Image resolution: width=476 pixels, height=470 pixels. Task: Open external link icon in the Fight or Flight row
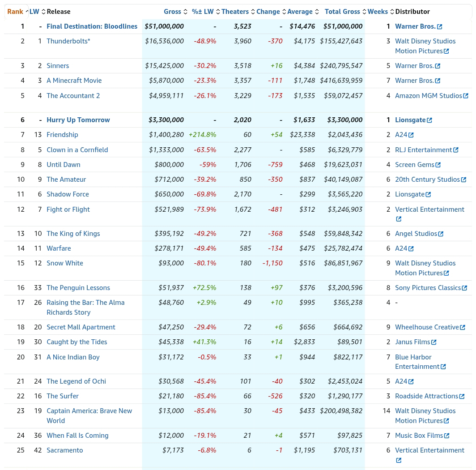[x=399, y=219]
